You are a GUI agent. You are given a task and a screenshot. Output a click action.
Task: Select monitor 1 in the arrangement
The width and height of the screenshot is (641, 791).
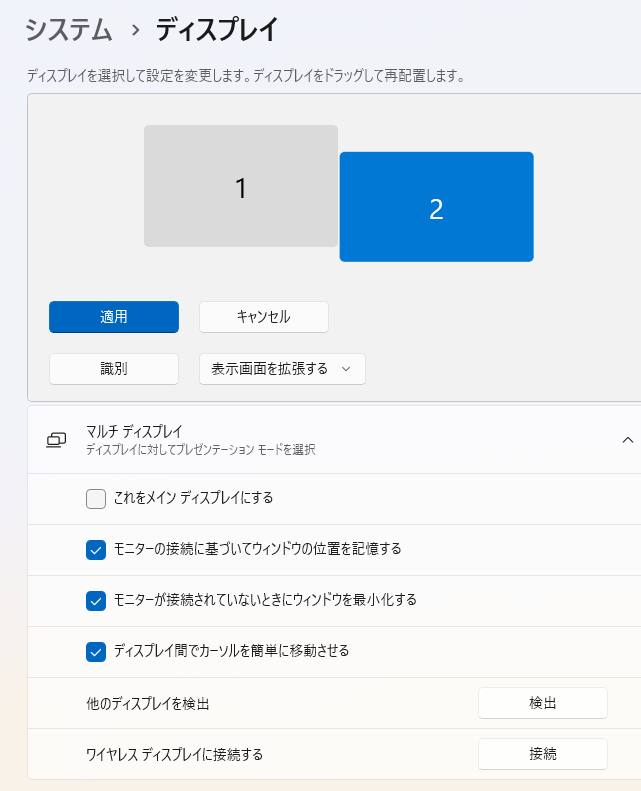coord(240,186)
